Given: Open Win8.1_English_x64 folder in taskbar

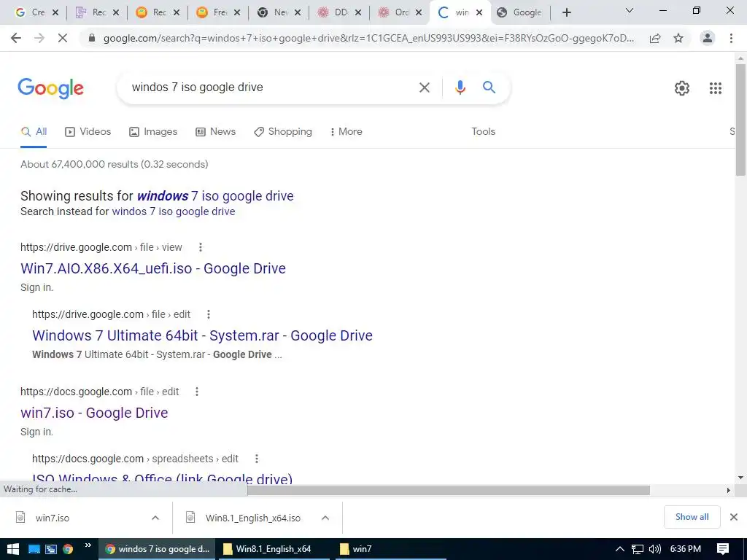Looking at the screenshot, I should click(274, 549).
